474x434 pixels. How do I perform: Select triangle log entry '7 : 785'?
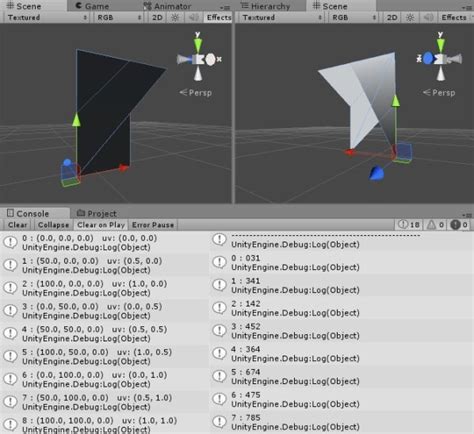click(342, 422)
